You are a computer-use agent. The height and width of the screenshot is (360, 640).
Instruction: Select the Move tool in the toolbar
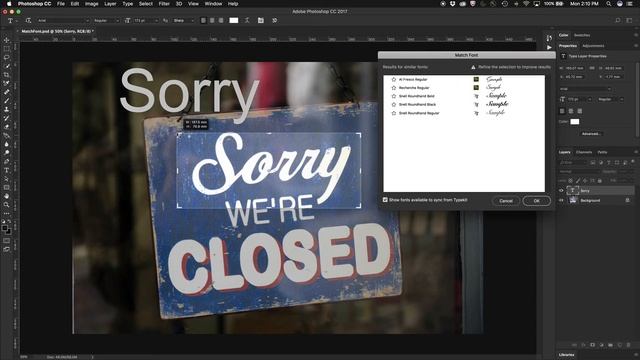point(7,40)
